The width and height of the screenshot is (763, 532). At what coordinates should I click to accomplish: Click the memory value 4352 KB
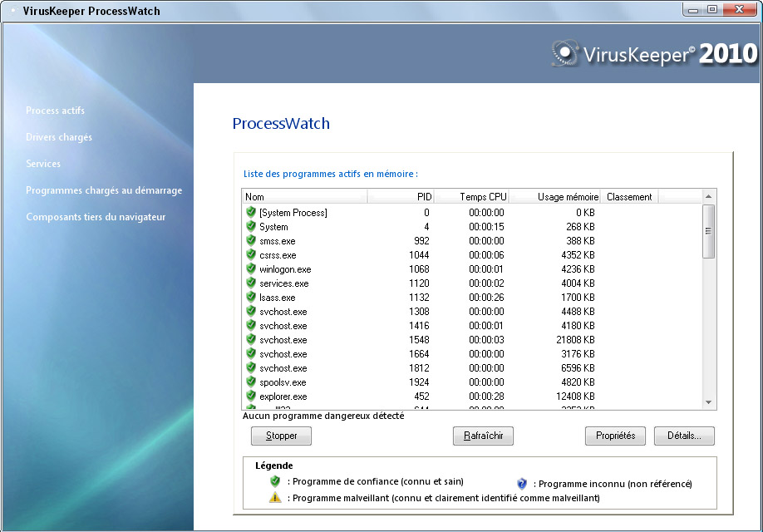tap(578, 255)
